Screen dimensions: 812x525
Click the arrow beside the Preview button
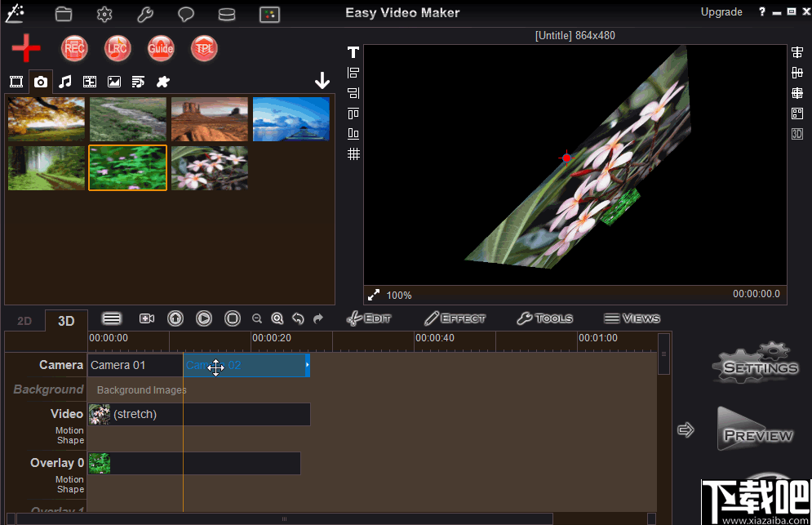click(686, 429)
